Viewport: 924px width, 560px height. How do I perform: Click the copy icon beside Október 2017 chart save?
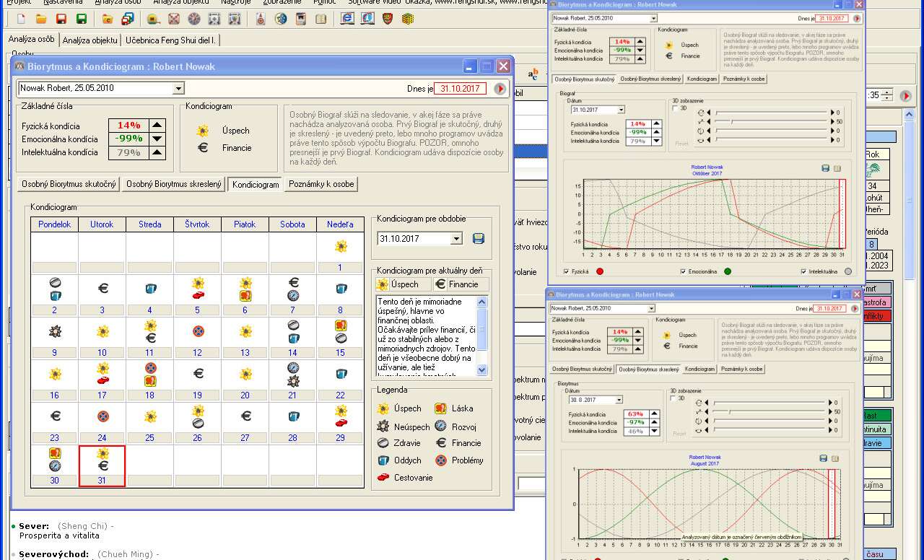tap(837, 168)
